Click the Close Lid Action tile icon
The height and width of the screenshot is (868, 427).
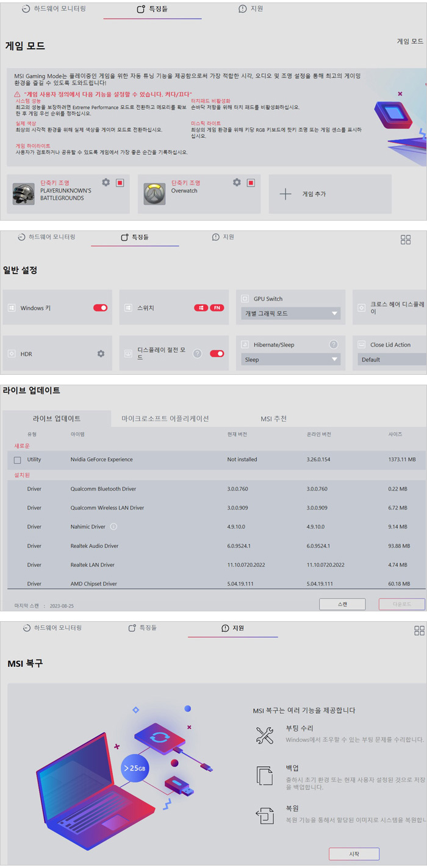361,344
